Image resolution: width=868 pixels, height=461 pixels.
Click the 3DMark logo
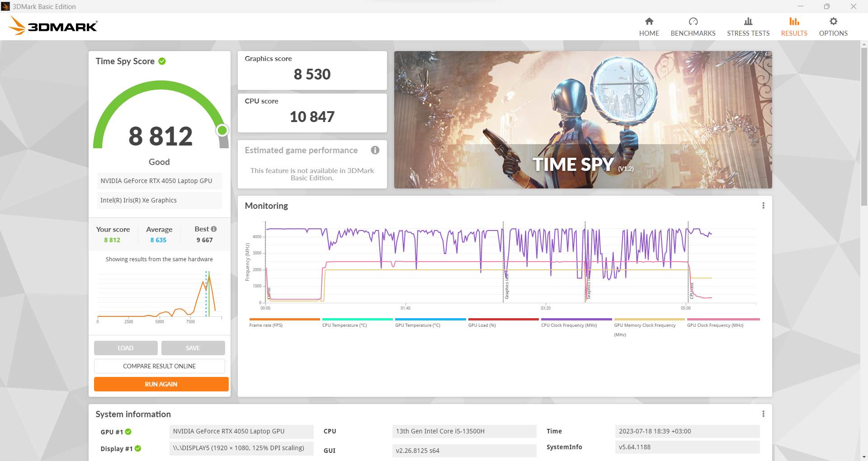coord(53,26)
